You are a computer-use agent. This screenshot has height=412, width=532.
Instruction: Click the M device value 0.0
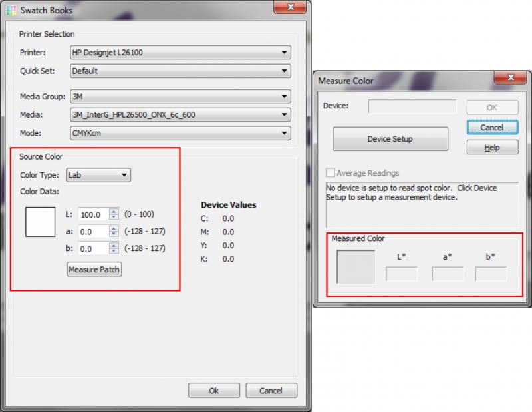click(x=228, y=232)
